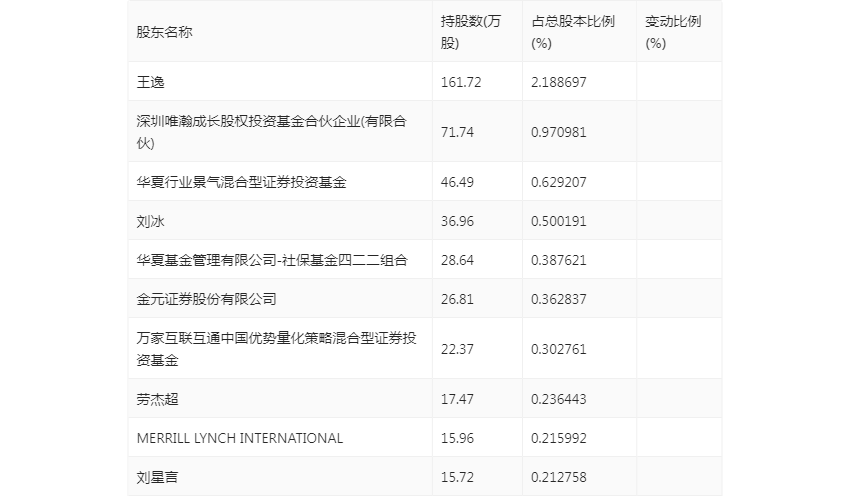Select the percentage 0.215992
Image resolution: width=850 pixels, height=496 pixels.
(x=558, y=437)
